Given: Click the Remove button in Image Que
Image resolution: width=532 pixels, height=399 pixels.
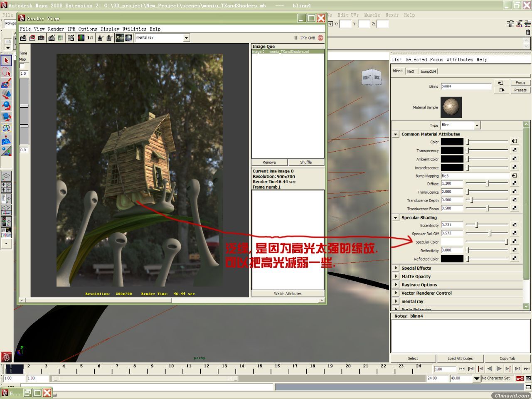Looking at the screenshot, I should point(269,162).
